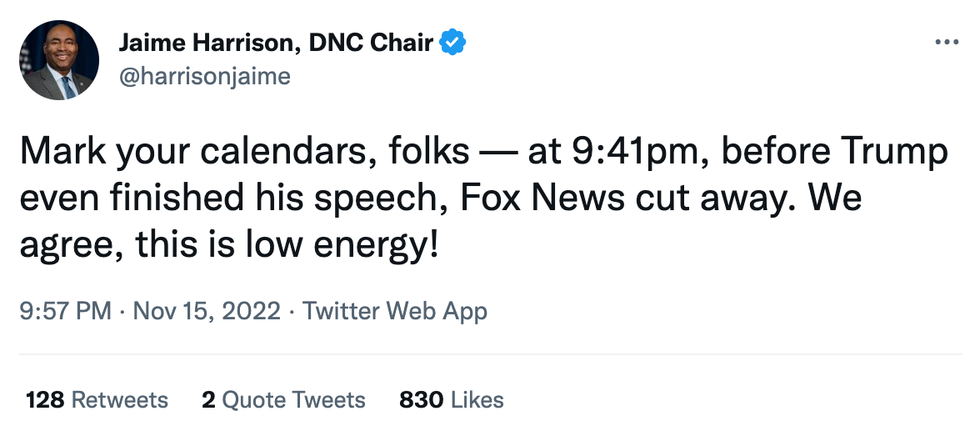Open the Likes list
The height and width of the screenshot is (427, 980).
pos(477,400)
